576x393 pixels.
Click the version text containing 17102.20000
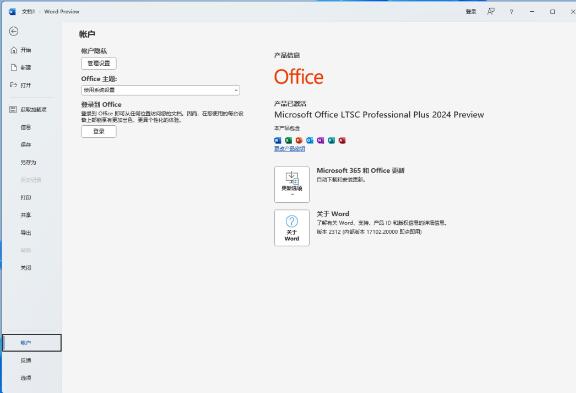coord(369,232)
